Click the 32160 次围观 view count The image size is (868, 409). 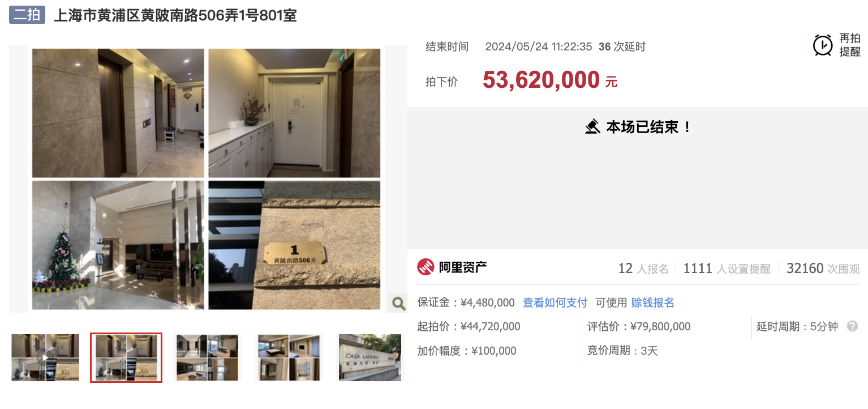click(823, 269)
